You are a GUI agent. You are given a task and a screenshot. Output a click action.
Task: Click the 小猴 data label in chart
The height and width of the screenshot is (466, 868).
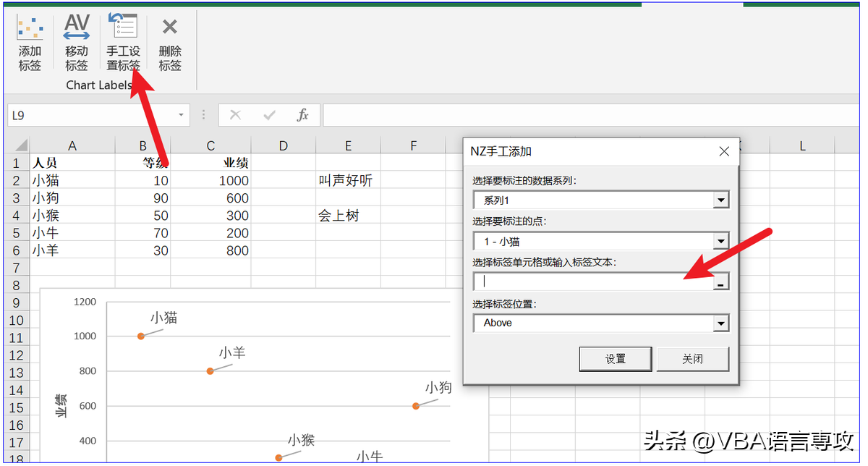301,439
